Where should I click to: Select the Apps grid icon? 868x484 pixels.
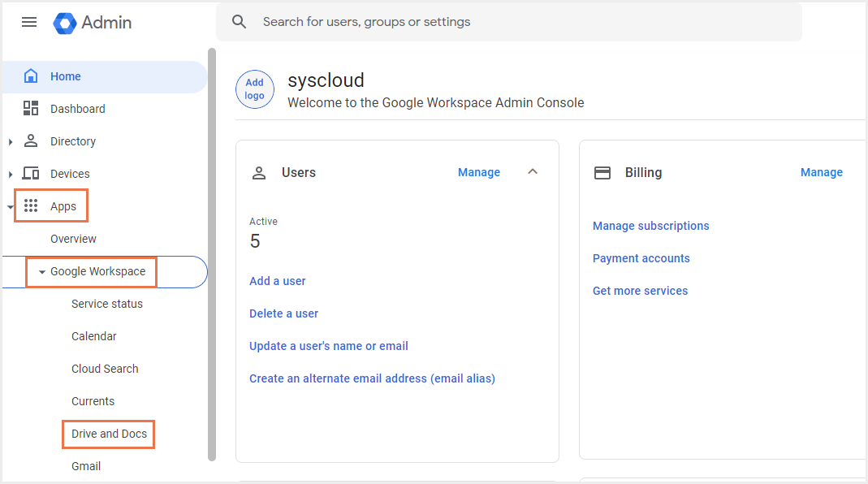[30, 205]
